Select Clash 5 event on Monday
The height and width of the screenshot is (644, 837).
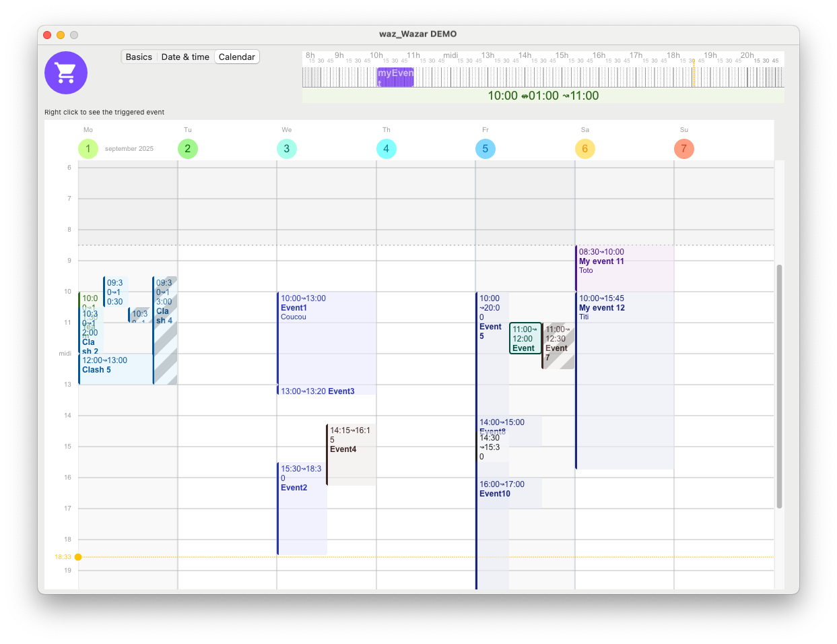[116, 369]
